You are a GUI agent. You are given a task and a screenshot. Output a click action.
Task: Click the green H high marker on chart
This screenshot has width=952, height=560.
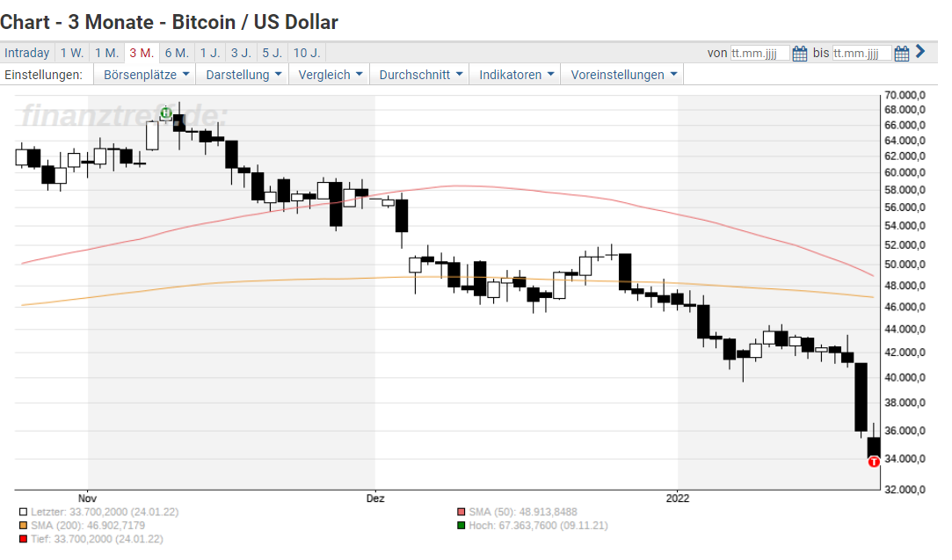pos(166,113)
